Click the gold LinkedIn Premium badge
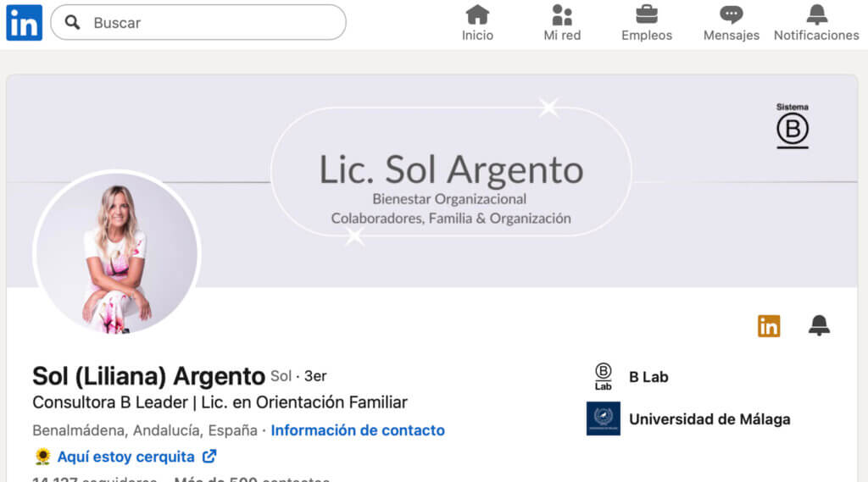Screen dimensions: 868x482 [x=769, y=325]
